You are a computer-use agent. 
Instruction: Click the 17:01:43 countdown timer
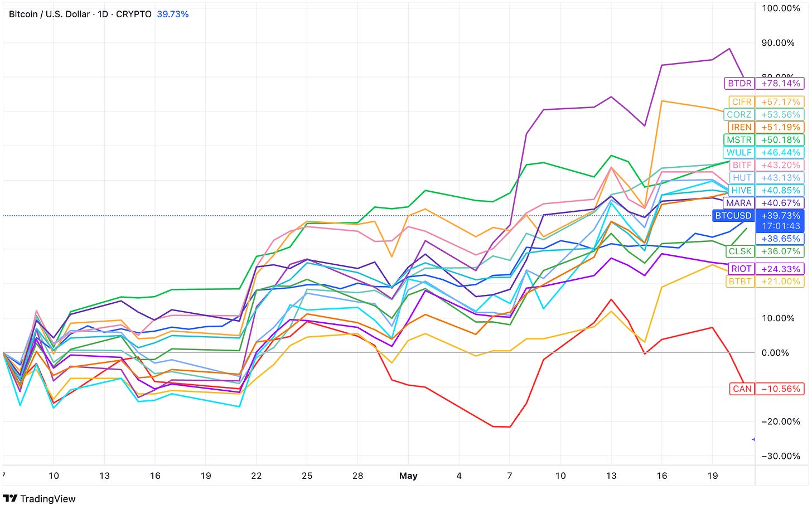tap(780, 226)
